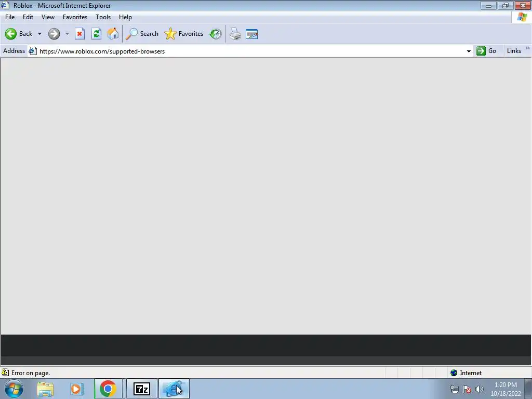
Task: Open Favorites pane with star icon
Action: pos(183,34)
